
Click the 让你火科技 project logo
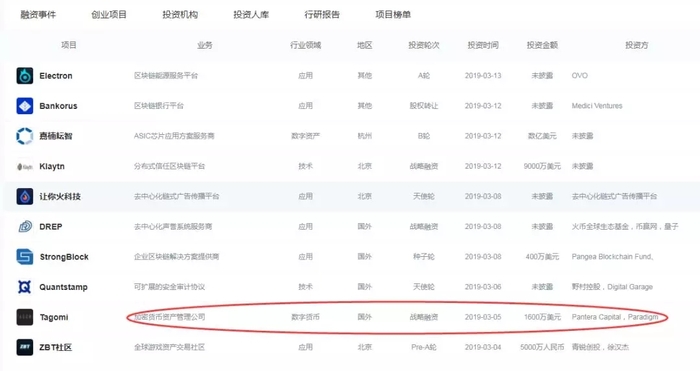pos(25,196)
